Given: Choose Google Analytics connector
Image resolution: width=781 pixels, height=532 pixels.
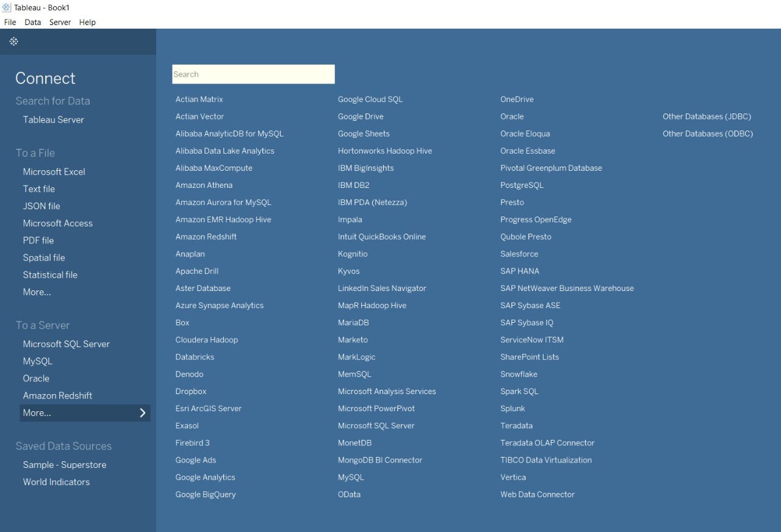Looking at the screenshot, I should (206, 478).
